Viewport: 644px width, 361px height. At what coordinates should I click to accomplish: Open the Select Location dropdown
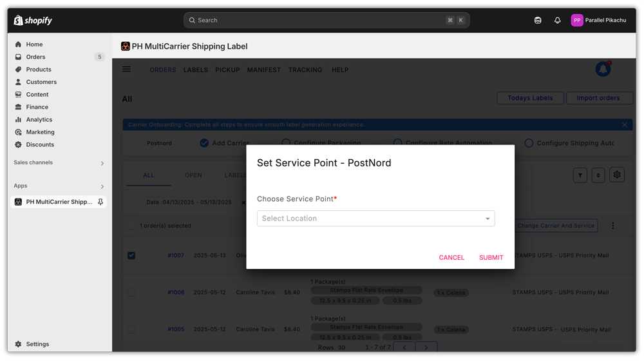click(376, 219)
